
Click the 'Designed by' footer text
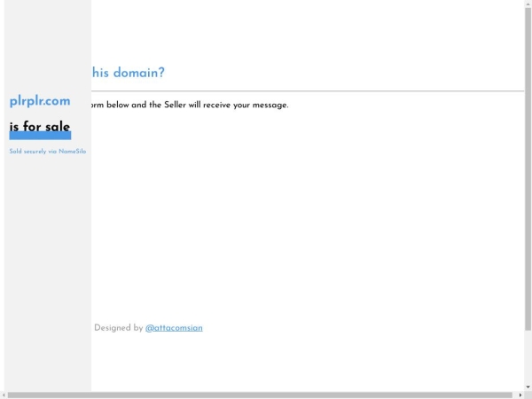pyautogui.click(x=119, y=328)
